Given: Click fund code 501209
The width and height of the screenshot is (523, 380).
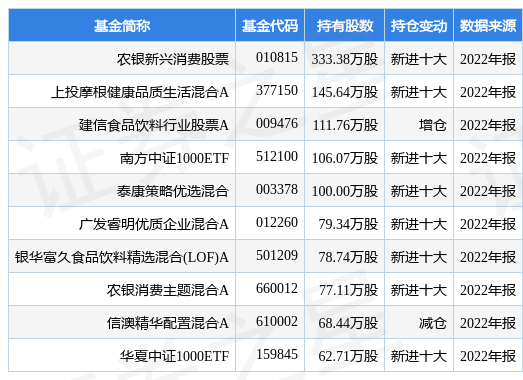Looking at the screenshot, I should (277, 256).
